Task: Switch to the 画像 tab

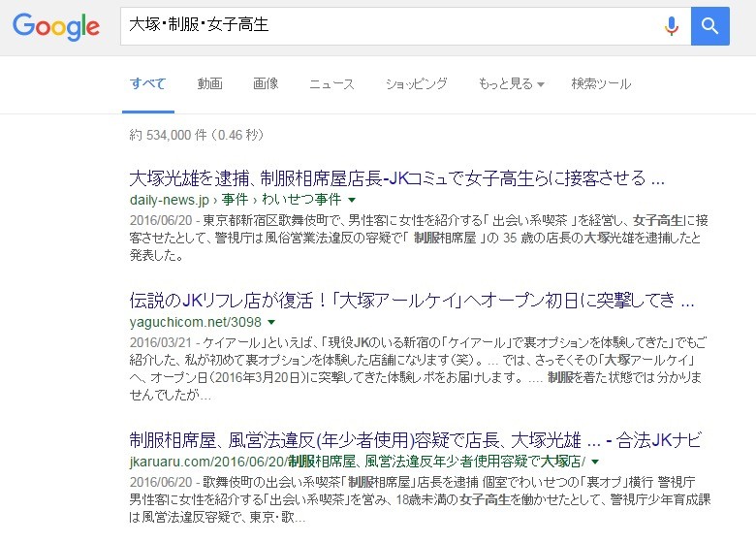Action: 266,83
